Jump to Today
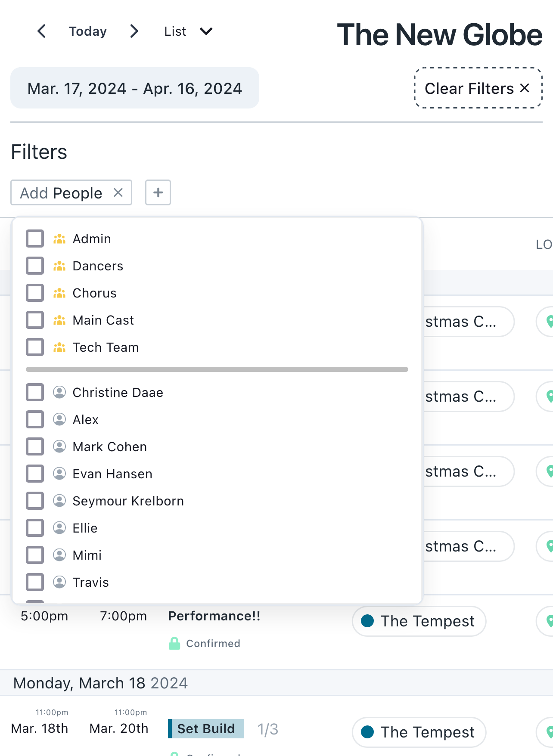The height and width of the screenshot is (756, 553). coord(88,31)
